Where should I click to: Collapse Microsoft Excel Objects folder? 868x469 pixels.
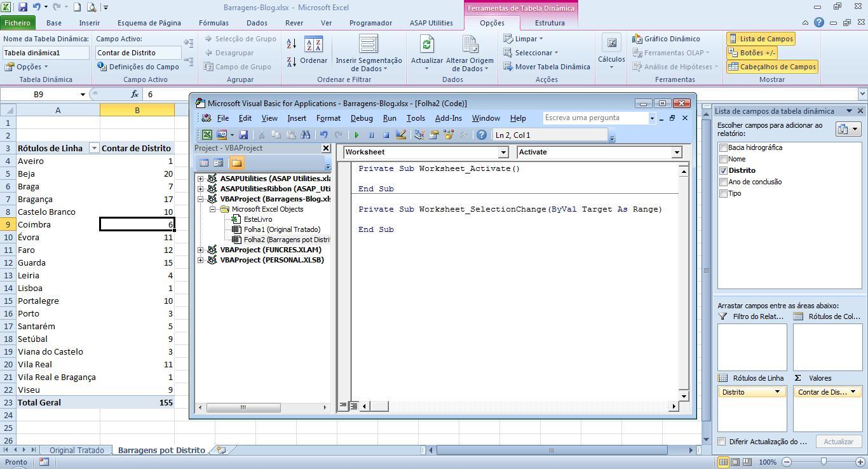click(x=213, y=209)
